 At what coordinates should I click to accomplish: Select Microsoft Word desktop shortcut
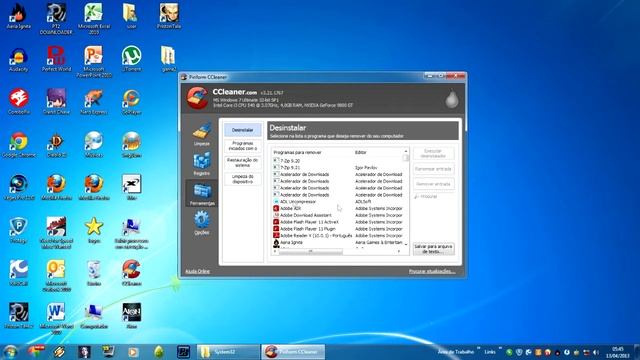tap(56, 318)
